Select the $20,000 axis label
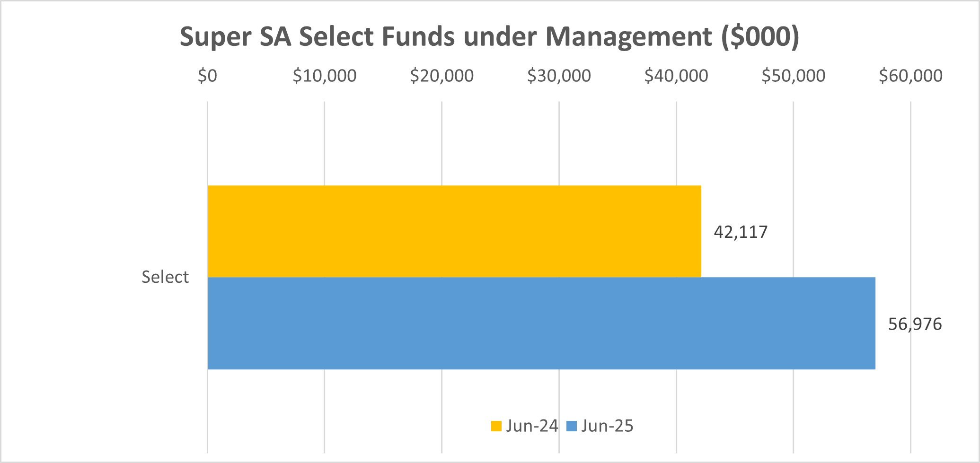Viewport: 980px width, 463px height. tap(441, 76)
